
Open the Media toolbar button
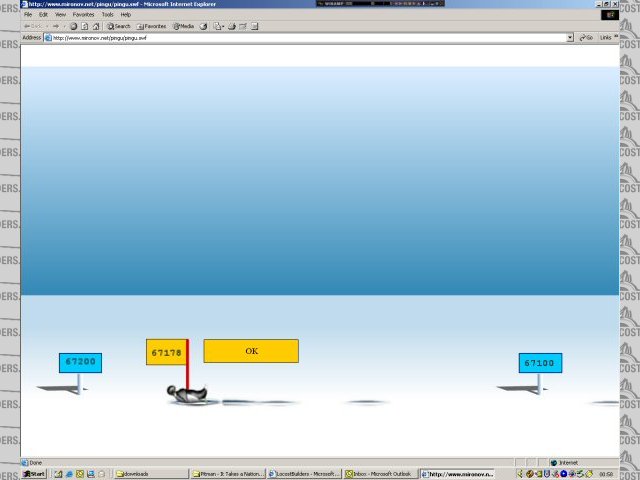click(184, 26)
